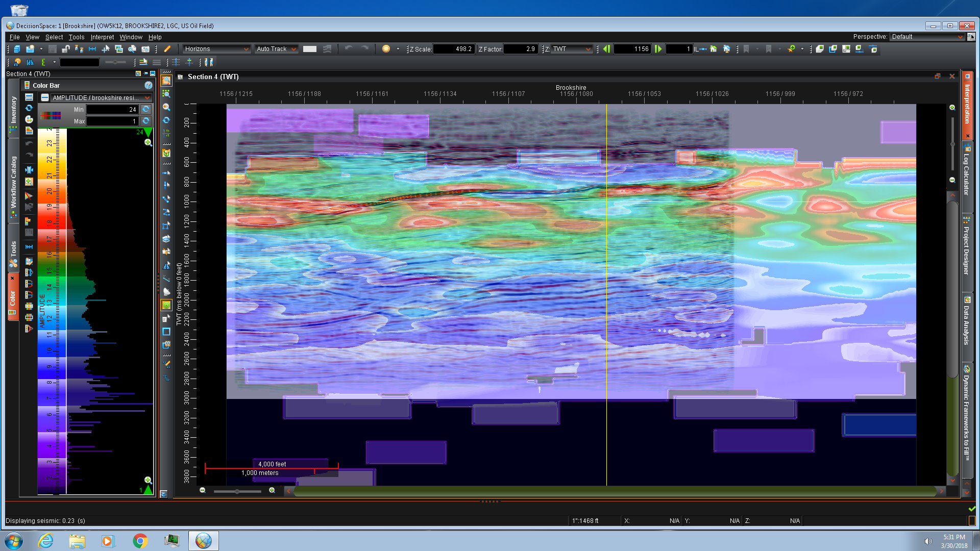
Task: Open the Perspective Default dropdown
Action: [927, 37]
